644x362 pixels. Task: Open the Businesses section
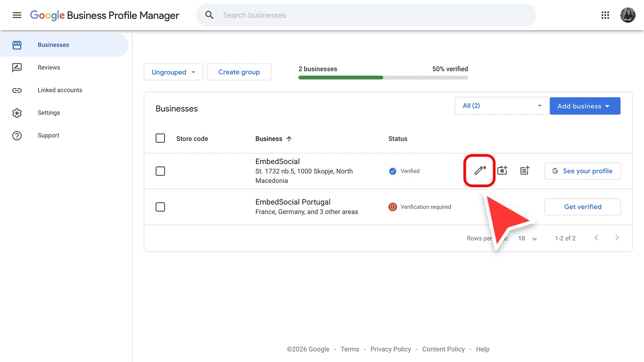click(x=53, y=45)
